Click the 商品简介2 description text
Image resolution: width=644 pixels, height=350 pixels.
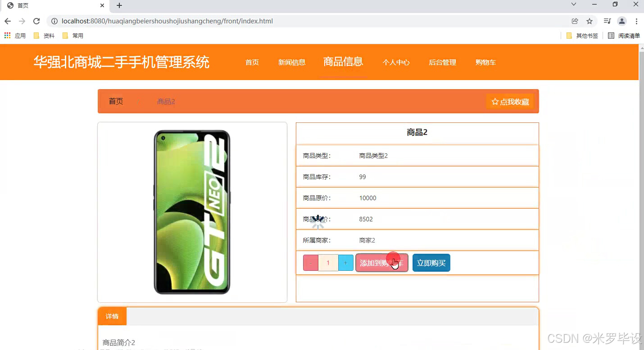pyautogui.click(x=119, y=342)
